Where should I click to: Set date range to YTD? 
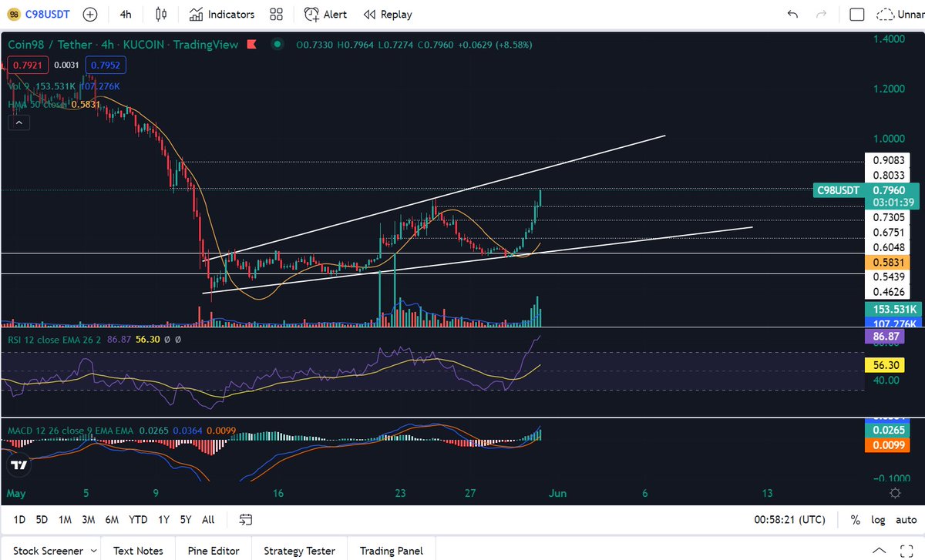pyautogui.click(x=138, y=520)
